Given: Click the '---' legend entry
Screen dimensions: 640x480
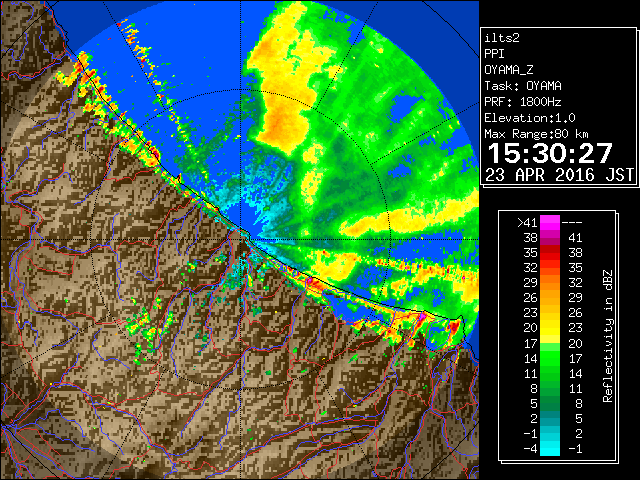Looking at the screenshot, I should (x=572, y=223).
